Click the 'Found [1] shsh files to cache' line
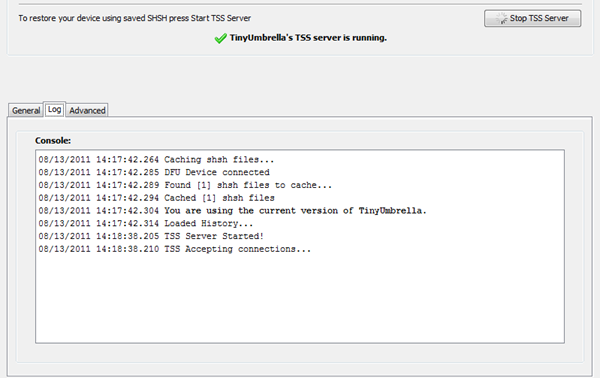 point(185,185)
